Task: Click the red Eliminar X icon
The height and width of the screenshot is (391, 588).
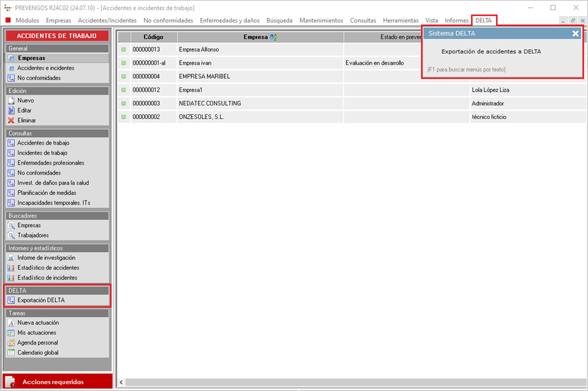Action: pyautogui.click(x=11, y=121)
